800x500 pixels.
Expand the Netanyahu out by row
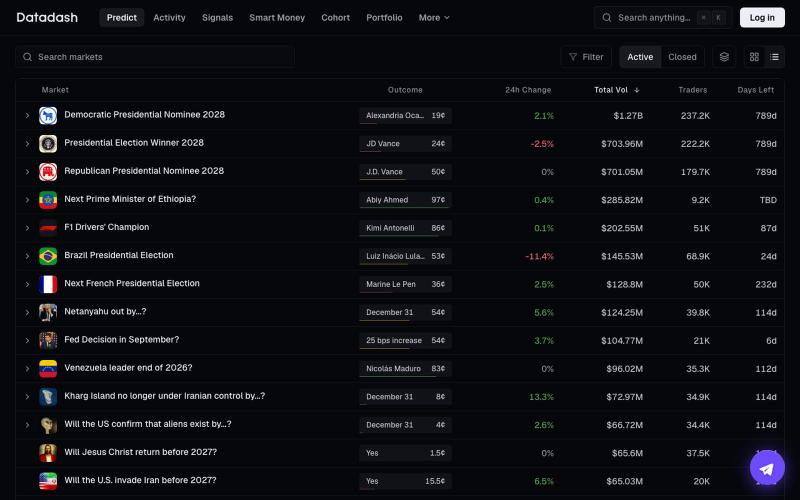(x=27, y=312)
